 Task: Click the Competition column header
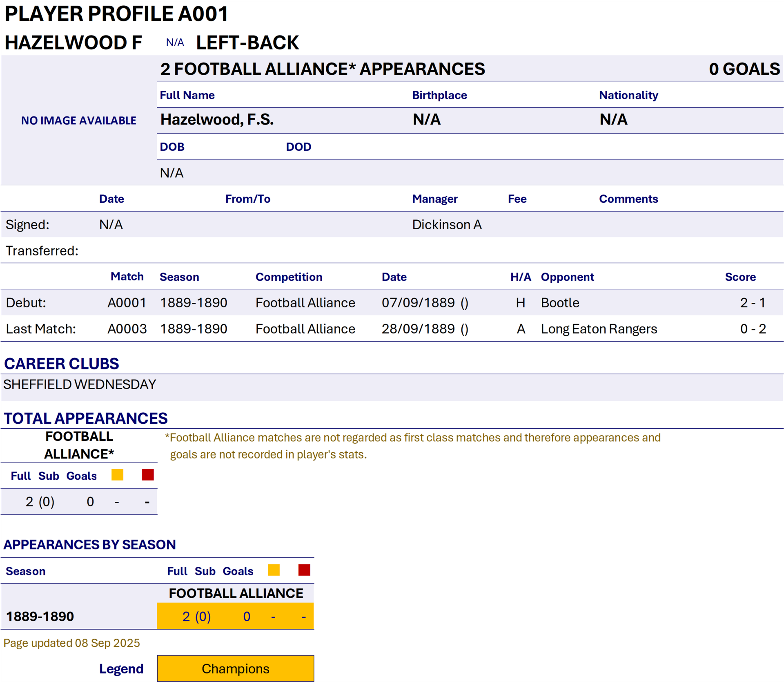(289, 277)
